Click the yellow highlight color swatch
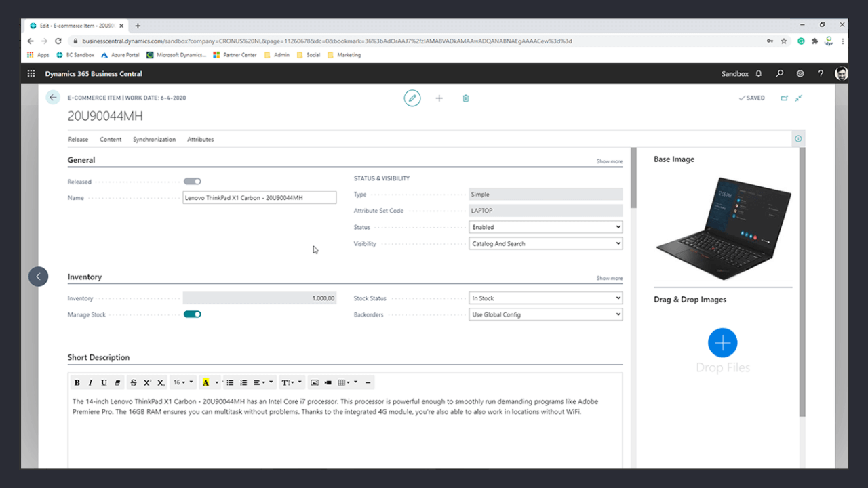868x488 pixels. pyautogui.click(x=205, y=383)
